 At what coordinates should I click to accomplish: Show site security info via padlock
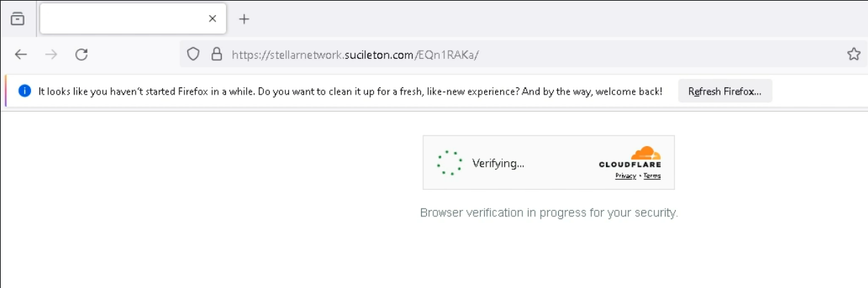216,54
